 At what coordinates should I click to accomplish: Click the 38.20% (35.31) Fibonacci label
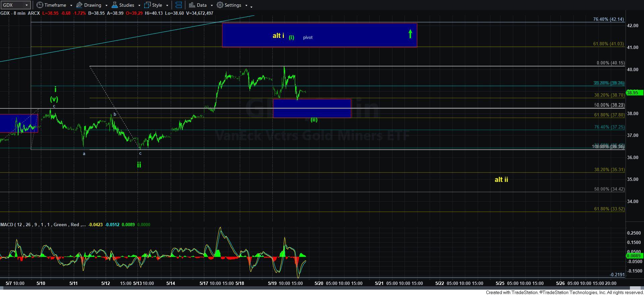[x=609, y=169]
